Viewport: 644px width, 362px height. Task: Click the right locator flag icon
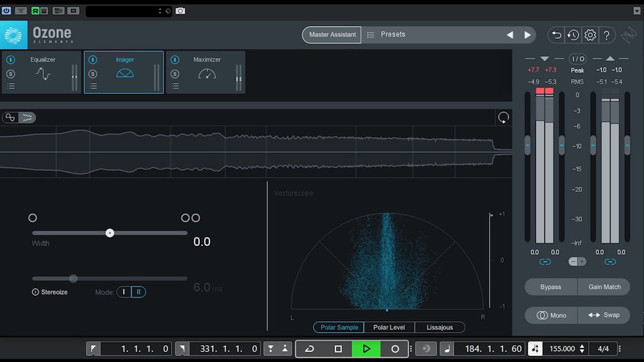coord(182,349)
